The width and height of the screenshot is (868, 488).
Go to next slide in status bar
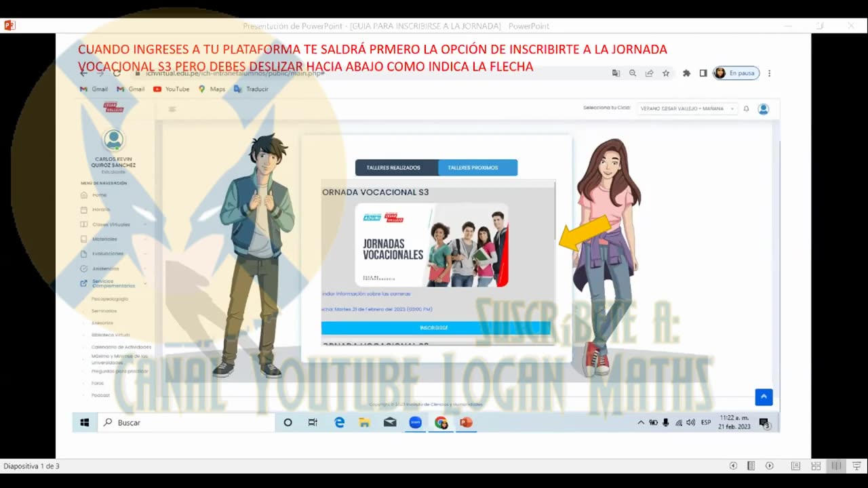click(x=770, y=466)
